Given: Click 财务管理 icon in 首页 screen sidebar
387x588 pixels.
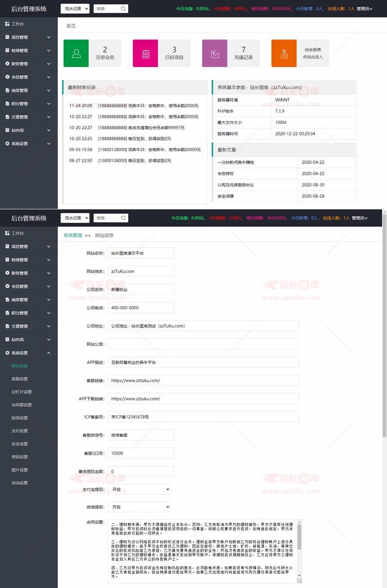Looking at the screenshot, I should [x=7, y=64].
